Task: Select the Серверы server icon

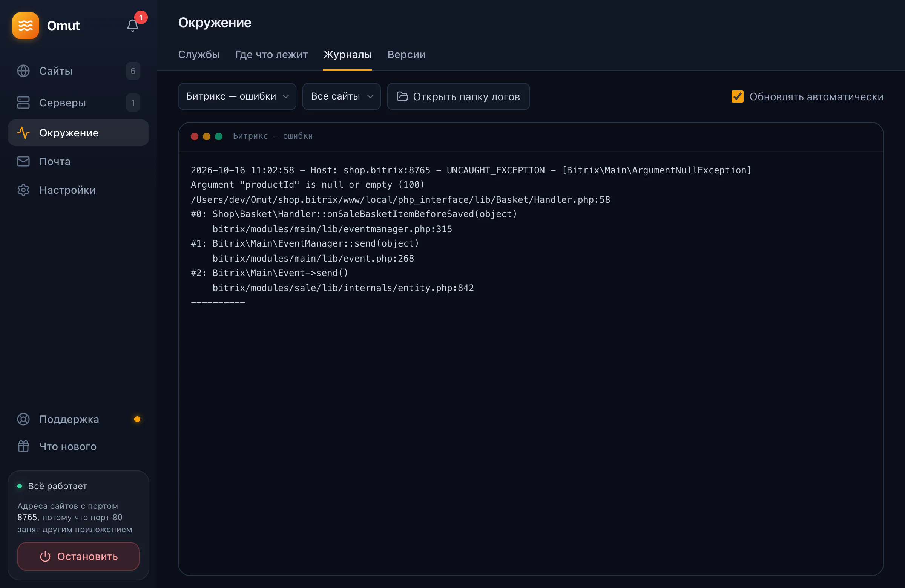Action: point(23,103)
